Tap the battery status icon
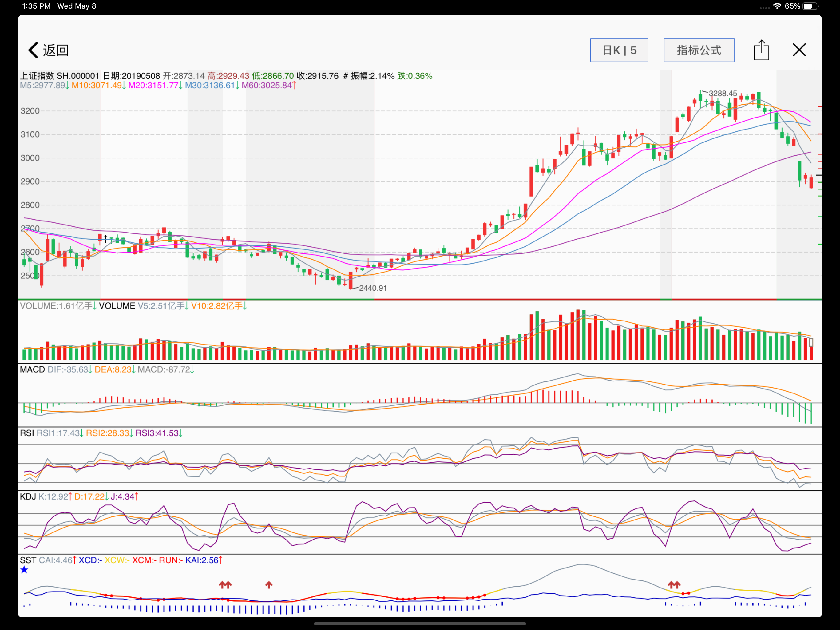This screenshot has width=840, height=630. [811, 6]
